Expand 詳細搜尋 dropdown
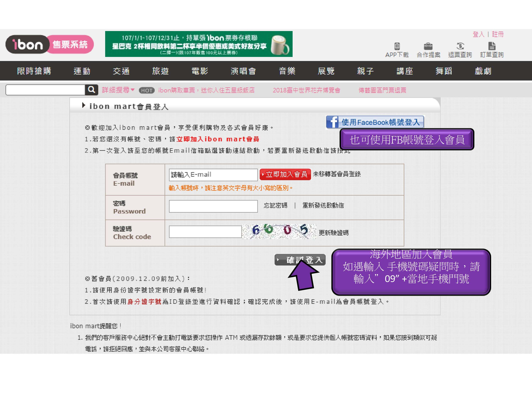Image resolution: width=532 pixels, height=399 pixels. click(118, 90)
